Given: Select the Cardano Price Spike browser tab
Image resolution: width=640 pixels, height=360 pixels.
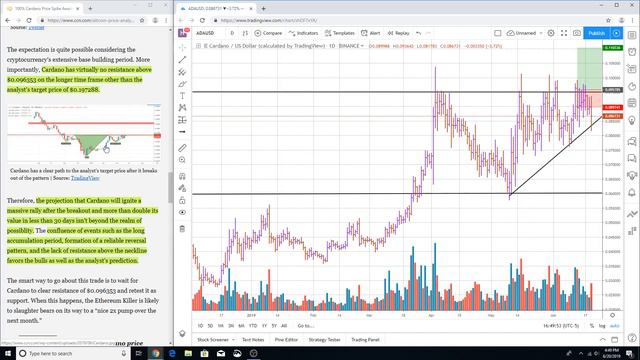Looking at the screenshot, I should click(43, 8).
